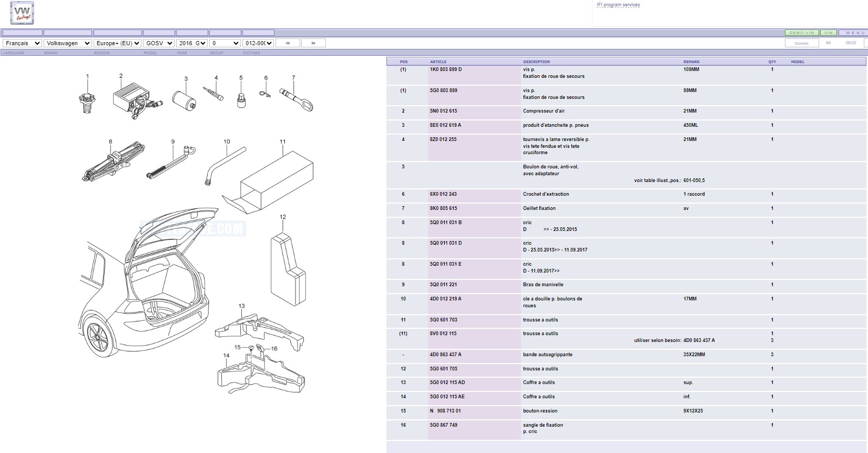Click the extraction hook drawing numbered 6

[264, 94]
